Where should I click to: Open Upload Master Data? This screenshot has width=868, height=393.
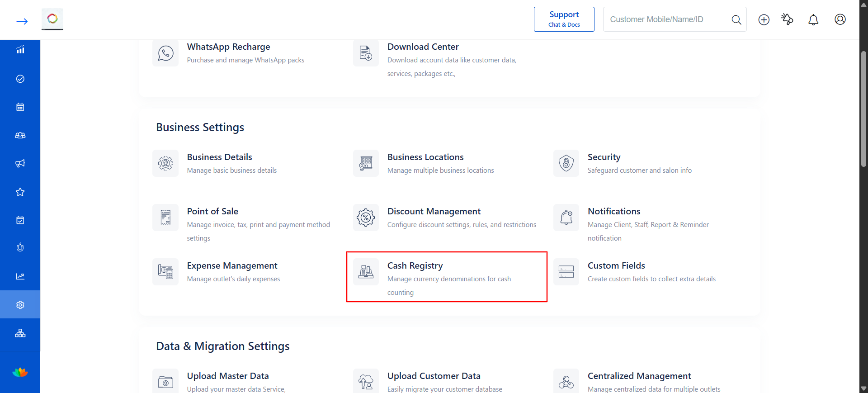coord(228,376)
